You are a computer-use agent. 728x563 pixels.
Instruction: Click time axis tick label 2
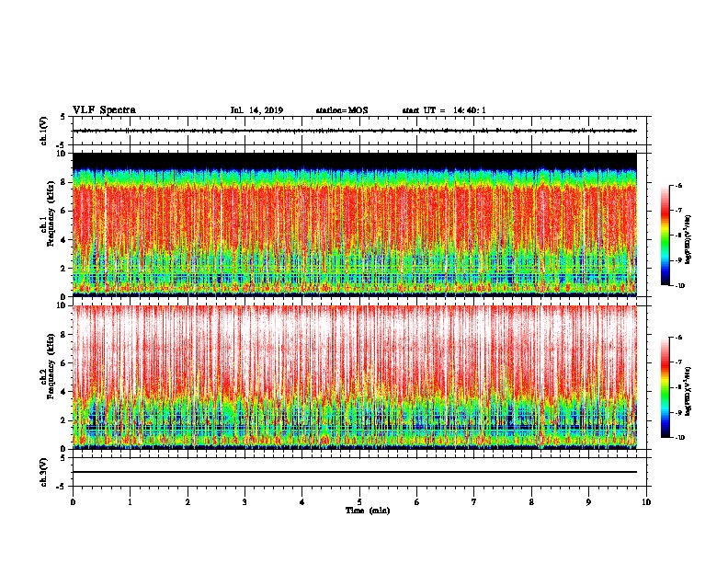188,502
